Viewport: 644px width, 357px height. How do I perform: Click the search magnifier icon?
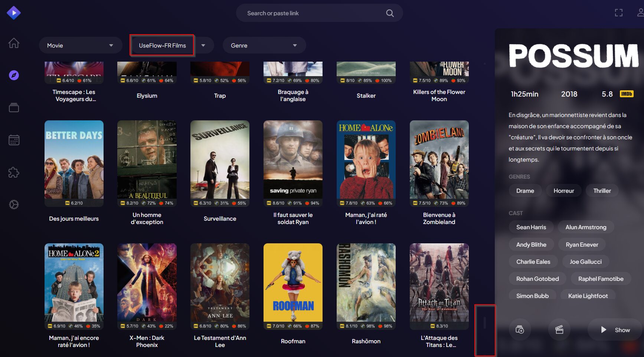pyautogui.click(x=390, y=13)
